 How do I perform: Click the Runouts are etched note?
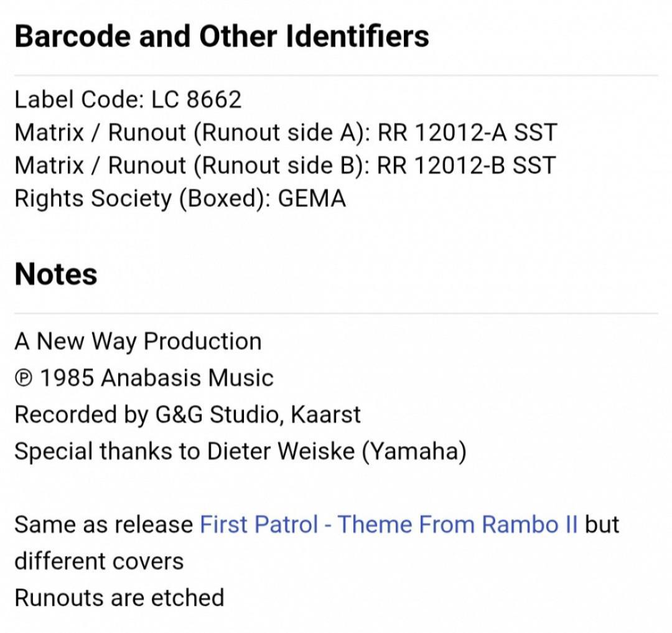[119, 598]
